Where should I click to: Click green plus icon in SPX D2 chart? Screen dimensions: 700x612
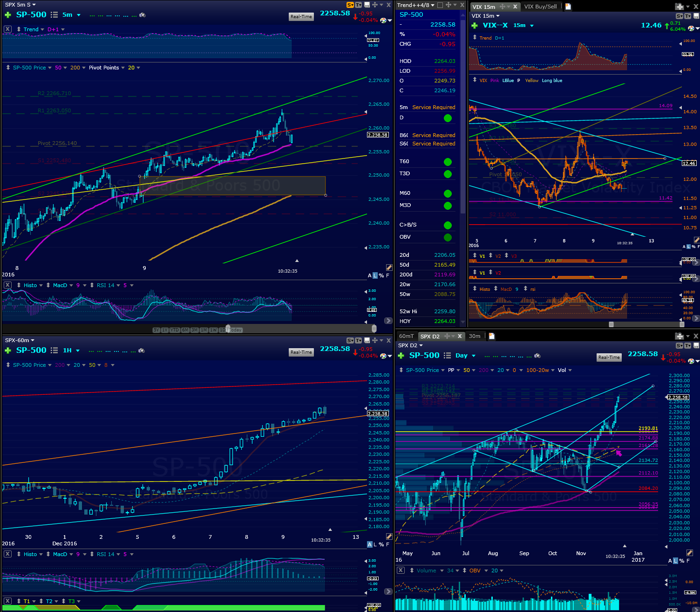401,356
